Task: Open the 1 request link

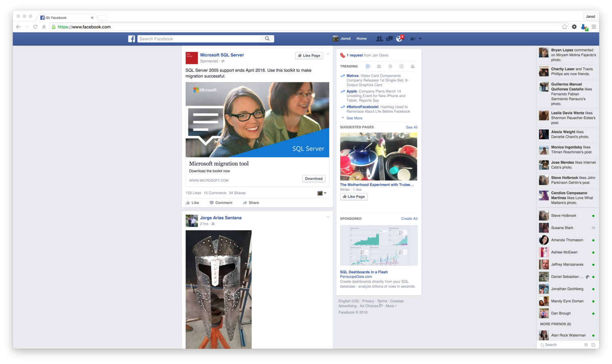Action: click(355, 55)
